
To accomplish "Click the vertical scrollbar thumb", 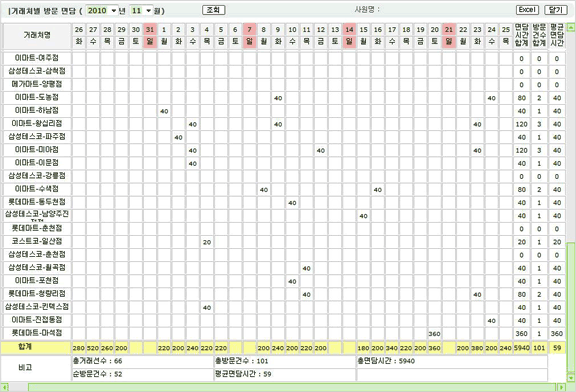I will pos(571,307).
